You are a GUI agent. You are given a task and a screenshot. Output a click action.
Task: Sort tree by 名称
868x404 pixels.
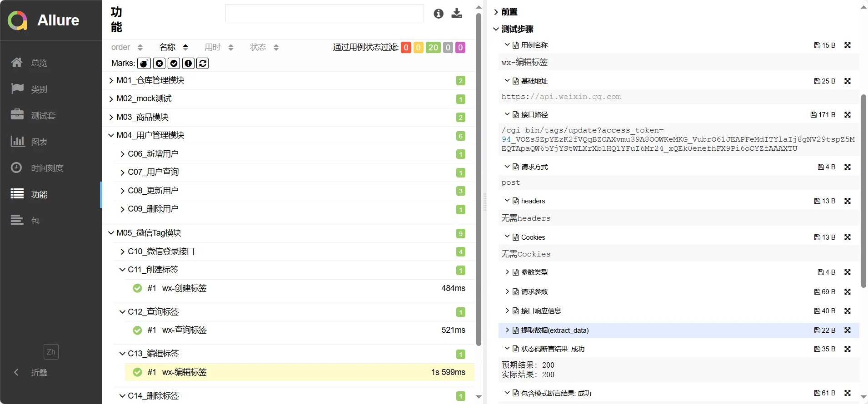[x=174, y=47]
